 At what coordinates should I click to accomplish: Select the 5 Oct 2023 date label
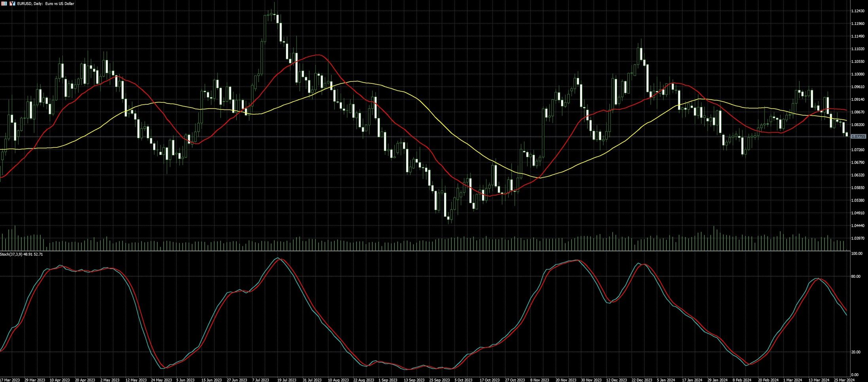463,380
